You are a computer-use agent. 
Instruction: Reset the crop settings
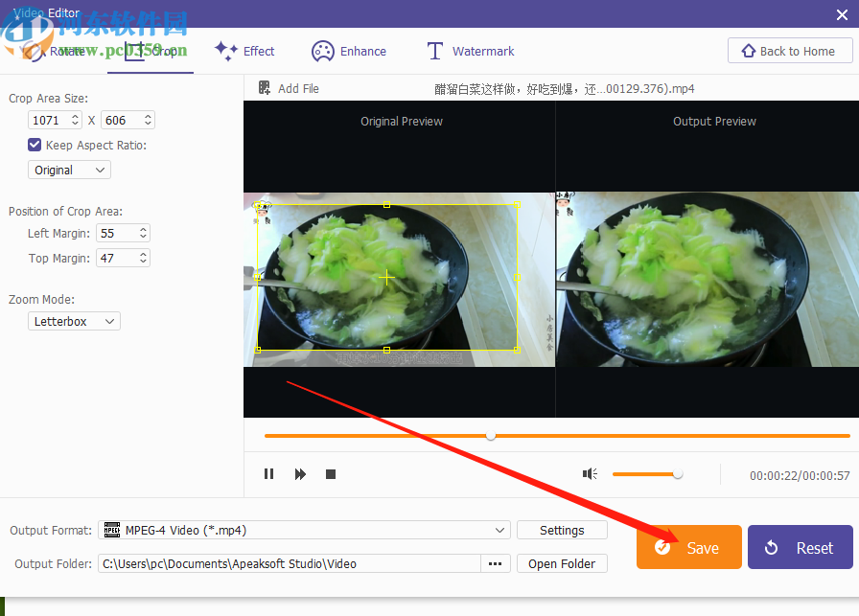(x=800, y=547)
